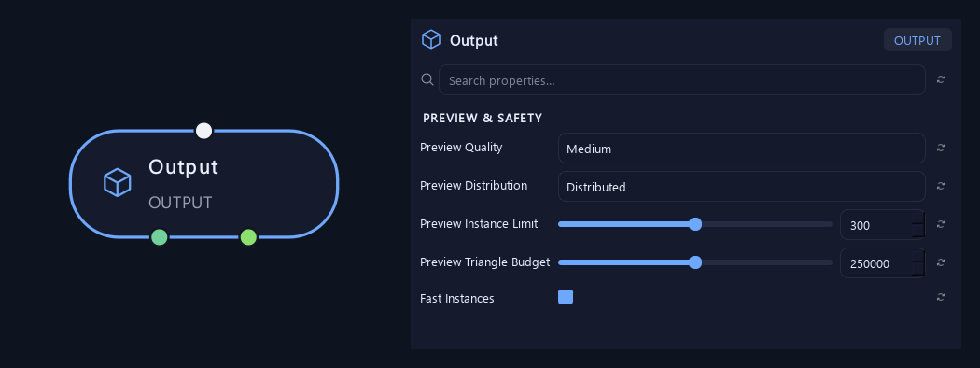Decrement the Preview Triangle Budget stepper

pos(917,269)
